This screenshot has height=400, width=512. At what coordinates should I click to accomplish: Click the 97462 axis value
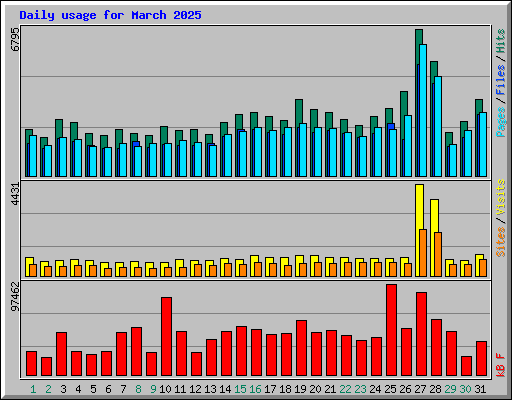[x=15, y=296]
